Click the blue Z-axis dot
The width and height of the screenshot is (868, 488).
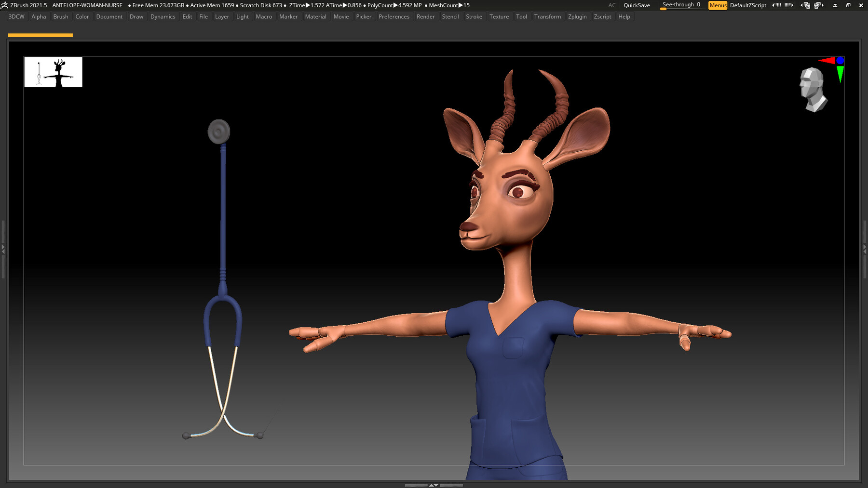[840, 60]
